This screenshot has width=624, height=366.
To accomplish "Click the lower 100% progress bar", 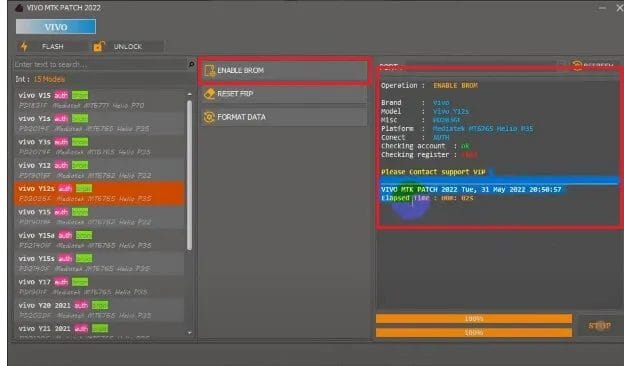I will click(474, 333).
